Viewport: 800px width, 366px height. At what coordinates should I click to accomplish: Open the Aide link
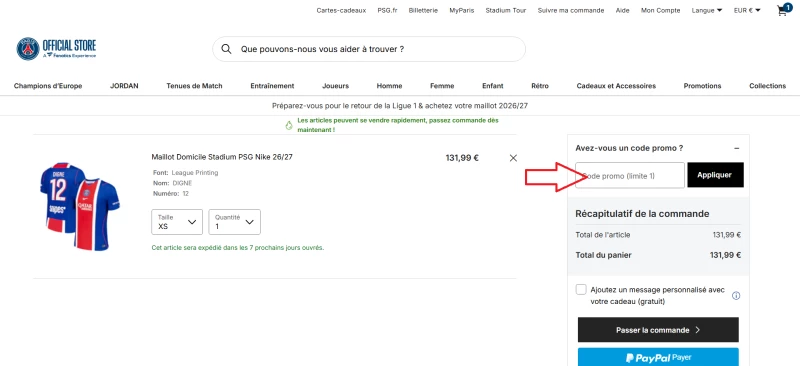click(x=622, y=10)
